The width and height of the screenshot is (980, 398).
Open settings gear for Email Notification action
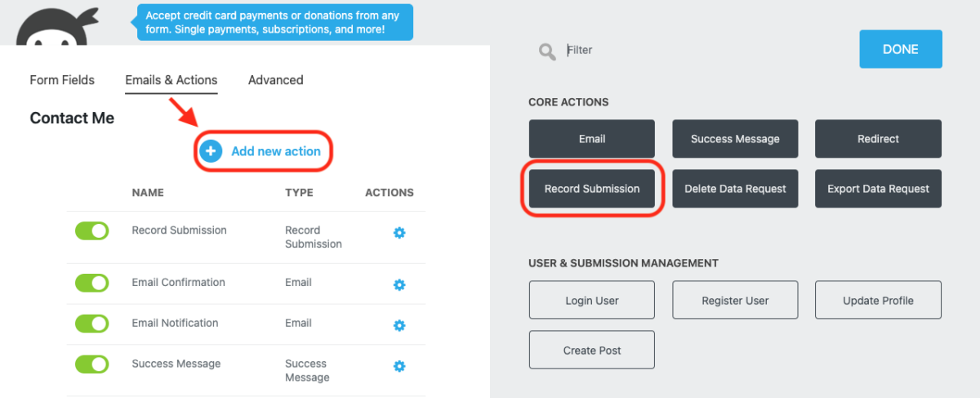pos(399,325)
